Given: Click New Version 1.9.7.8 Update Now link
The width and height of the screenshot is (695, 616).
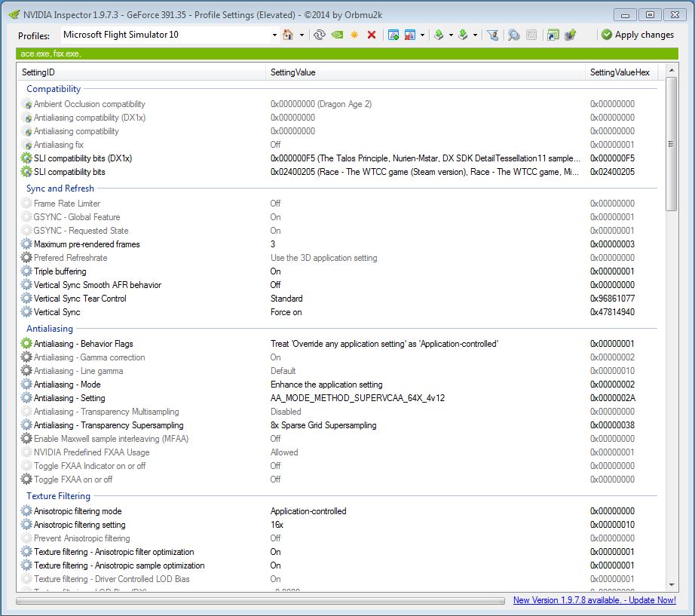Looking at the screenshot, I should 595,600.
